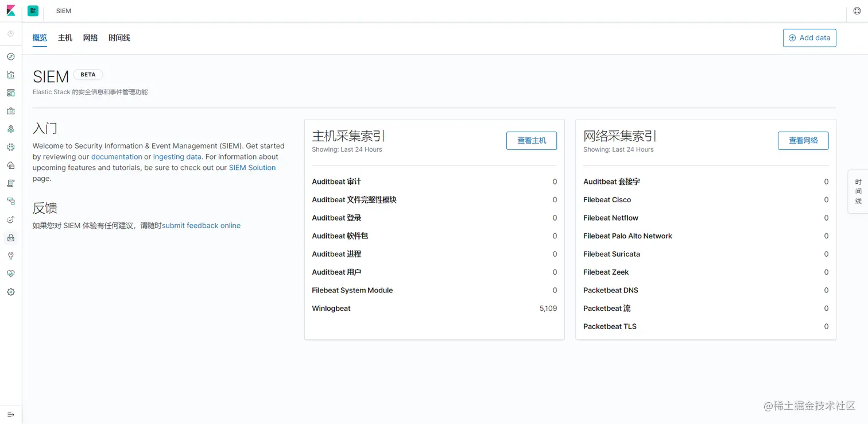The width and height of the screenshot is (868, 424).
Task: Follow the submit feedback online link
Action: point(201,226)
